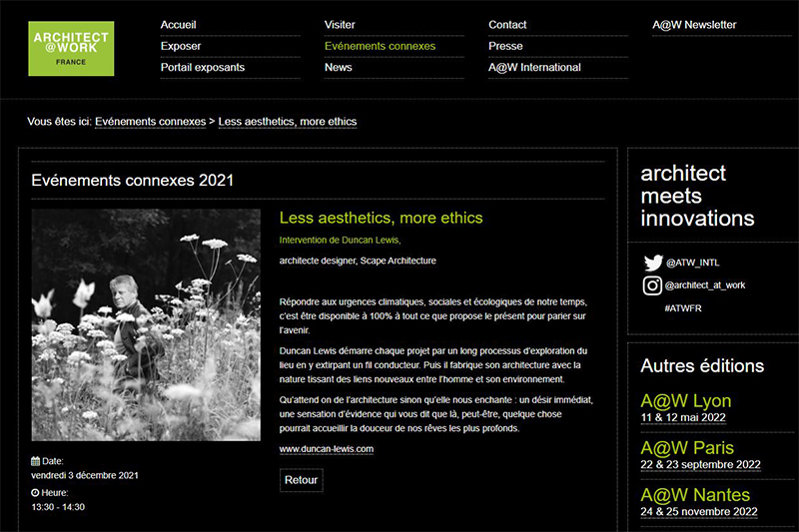The image size is (799, 532).
Task: Click the #ATWFR hashtag
Action: coord(683,308)
